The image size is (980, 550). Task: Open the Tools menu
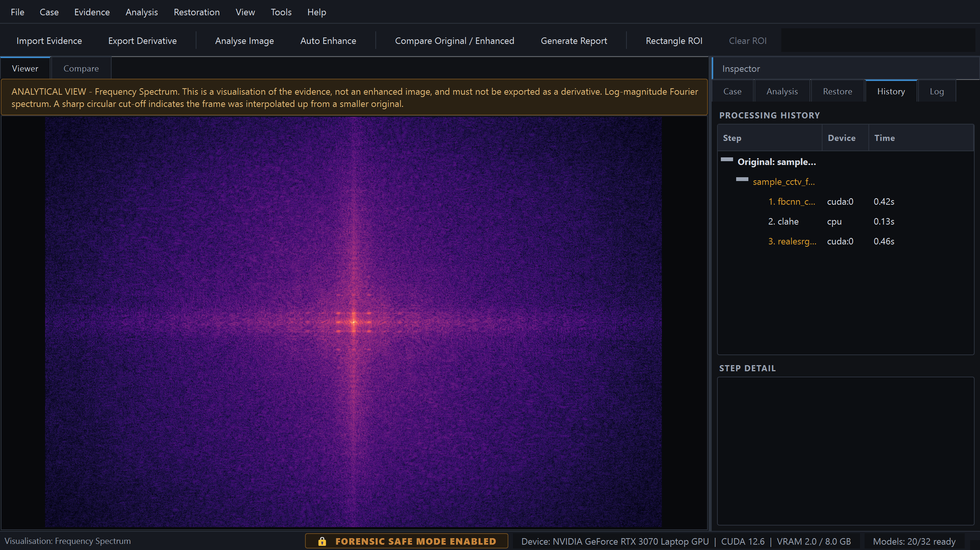click(281, 12)
